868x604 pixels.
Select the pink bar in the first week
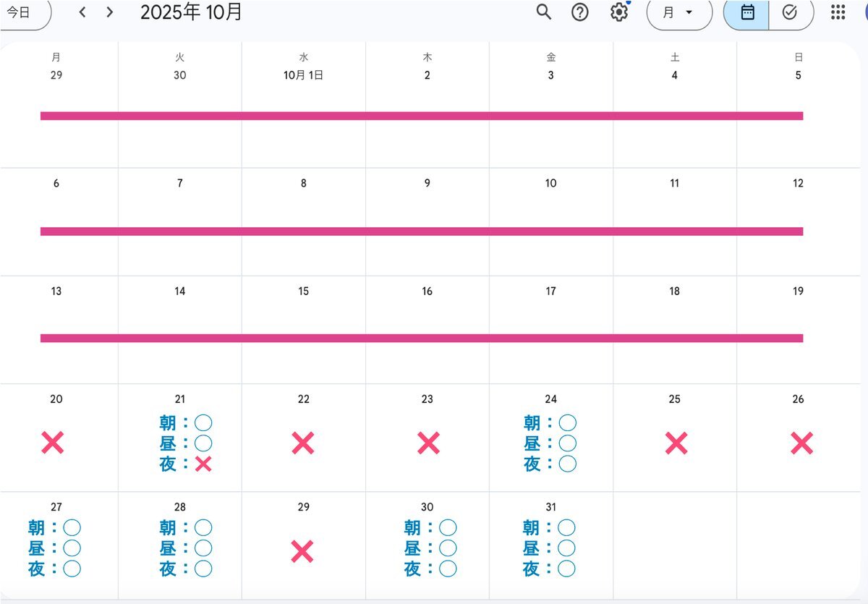pyautogui.click(x=422, y=116)
